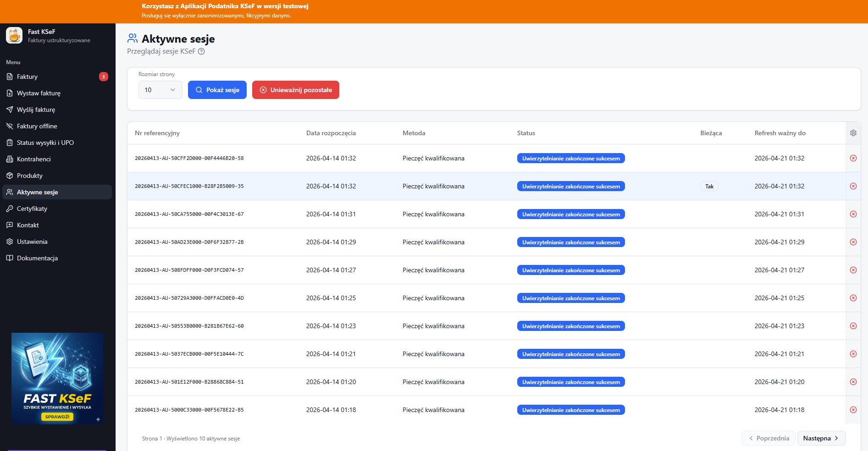
Task: Open the Rozmiar strony dropdown
Action: pos(160,90)
